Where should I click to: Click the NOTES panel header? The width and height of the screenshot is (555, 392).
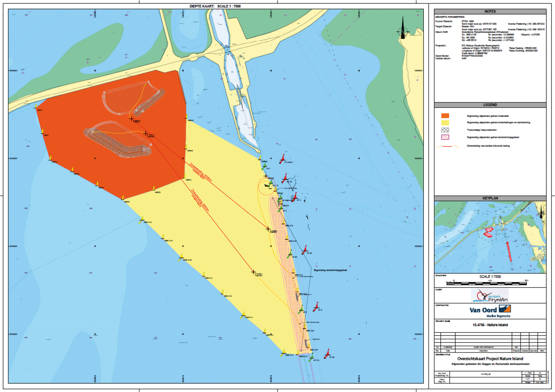tap(490, 11)
